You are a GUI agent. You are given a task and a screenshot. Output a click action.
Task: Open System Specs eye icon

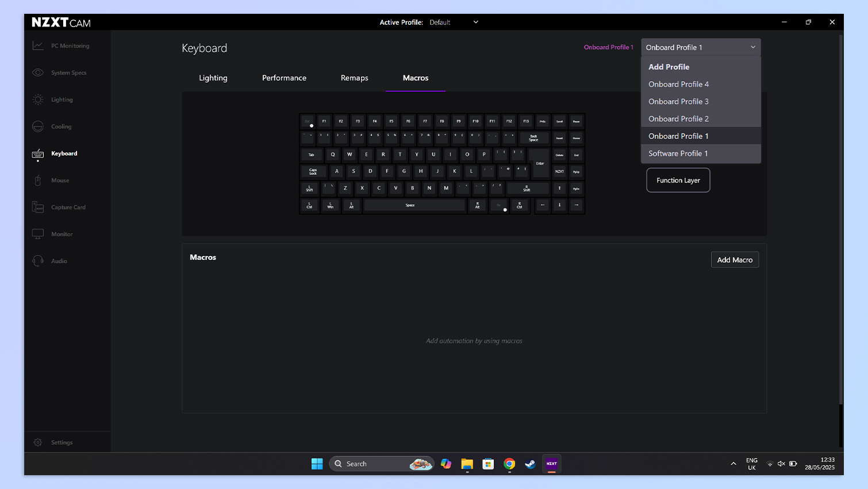[38, 72]
